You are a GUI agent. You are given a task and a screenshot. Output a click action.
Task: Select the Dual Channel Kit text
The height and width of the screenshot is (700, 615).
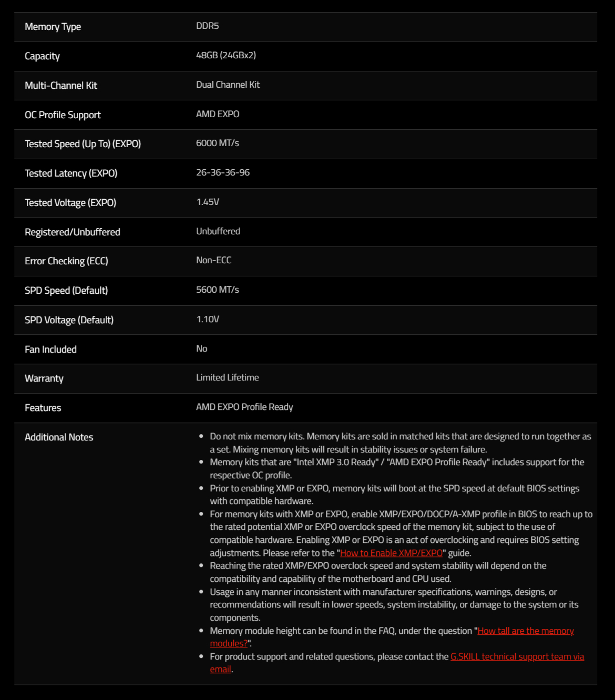[x=228, y=85]
